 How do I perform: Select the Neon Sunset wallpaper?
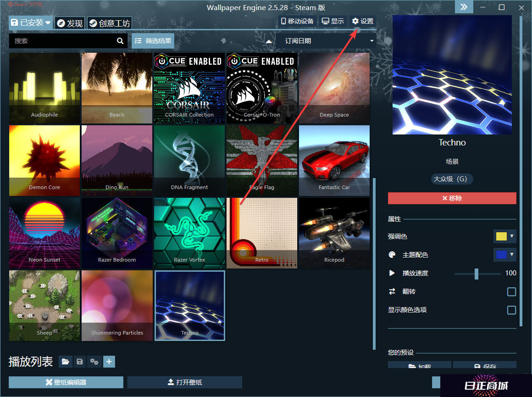point(44,233)
